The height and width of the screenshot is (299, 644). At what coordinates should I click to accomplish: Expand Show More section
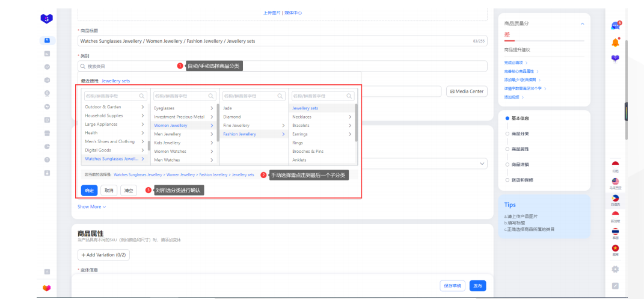[91, 206]
